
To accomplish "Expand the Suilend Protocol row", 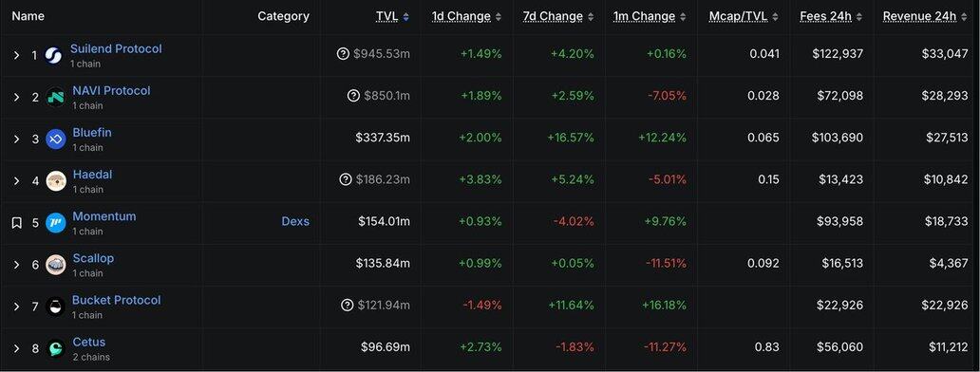I will click(17, 56).
